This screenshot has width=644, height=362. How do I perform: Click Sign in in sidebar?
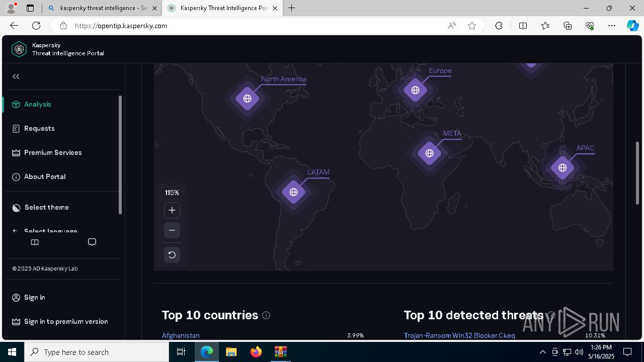click(28, 297)
